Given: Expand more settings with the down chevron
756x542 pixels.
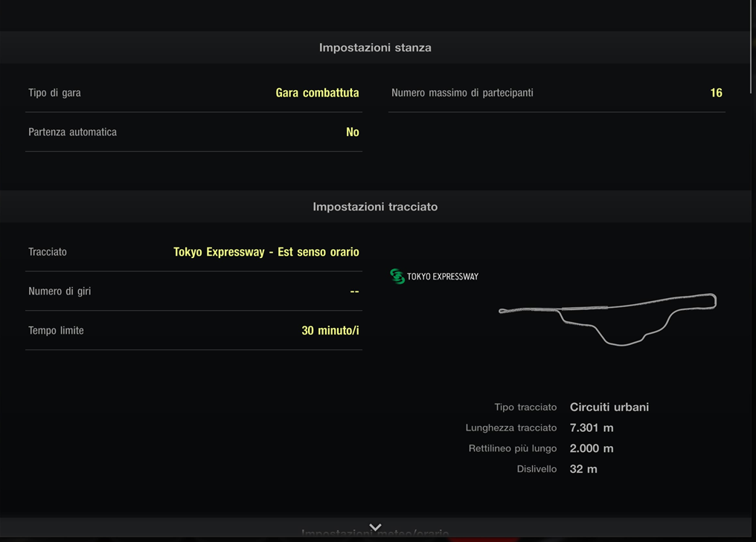Looking at the screenshot, I should coord(375,527).
